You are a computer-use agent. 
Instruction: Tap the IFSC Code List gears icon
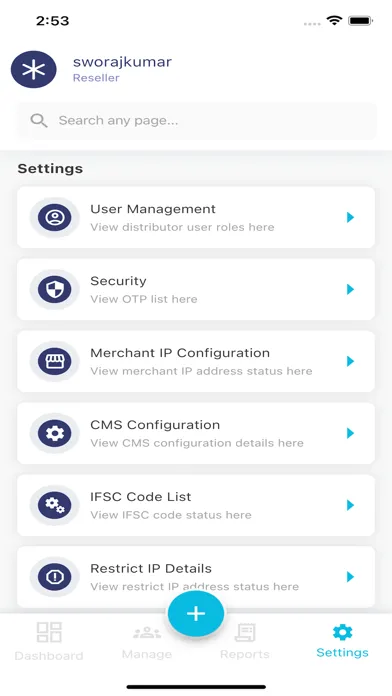pyautogui.click(x=55, y=505)
